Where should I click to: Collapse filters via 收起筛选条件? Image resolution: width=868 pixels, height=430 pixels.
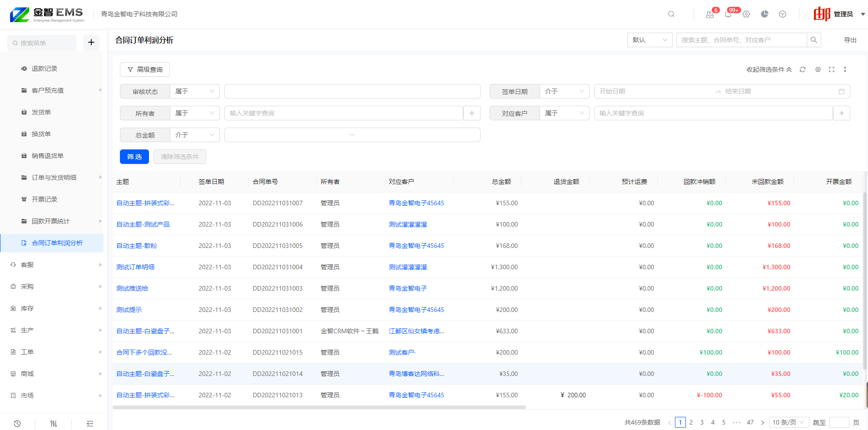769,69
